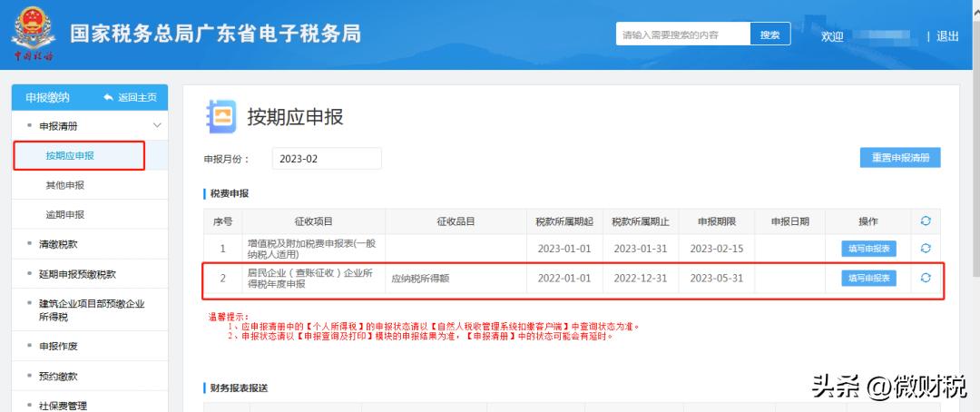This screenshot has width=980, height=412.
Task: Open 预约缴款 menu item
Action: [58, 377]
